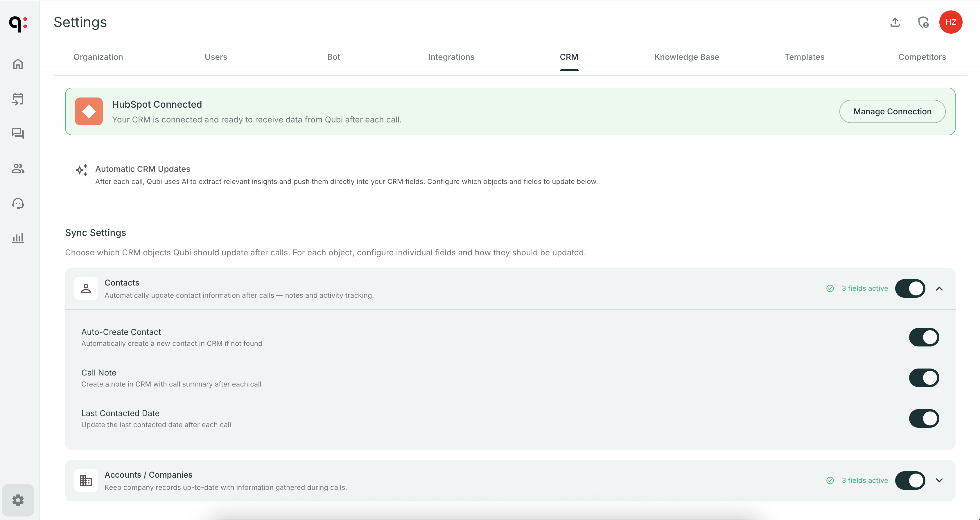Click the Manage Connection button

(x=892, y=111)
